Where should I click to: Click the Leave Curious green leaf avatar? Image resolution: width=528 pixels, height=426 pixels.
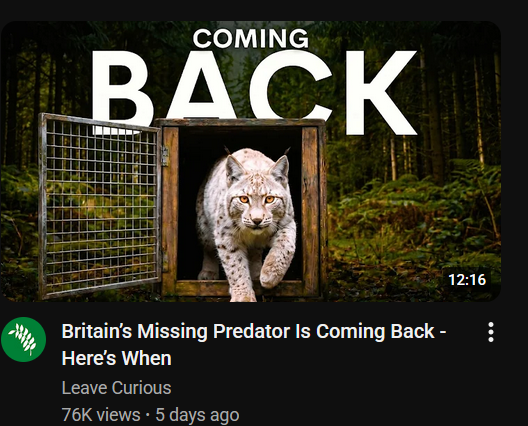(24, 339)
